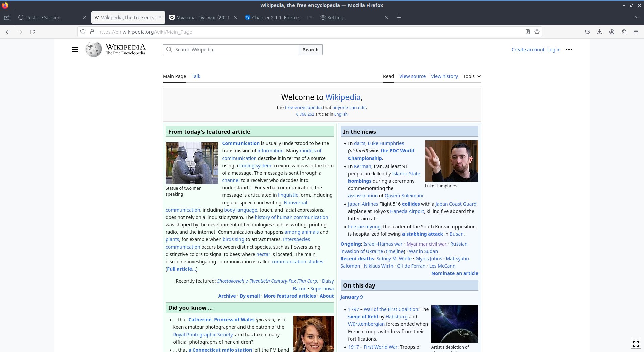Viewport: 644px width, 352px height.
Task: Open Wikipedia main sidebar menu icon
Action: coord(75,50)
